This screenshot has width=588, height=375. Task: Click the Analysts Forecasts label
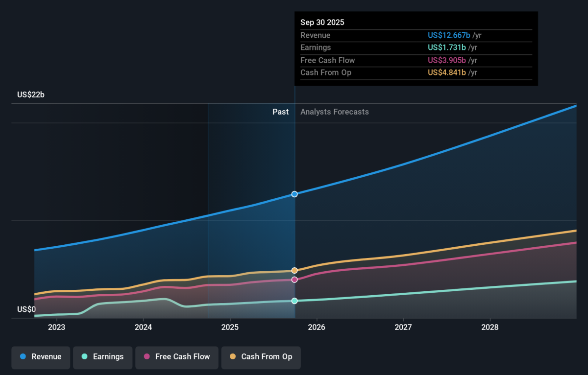click(x=335, y=112)
